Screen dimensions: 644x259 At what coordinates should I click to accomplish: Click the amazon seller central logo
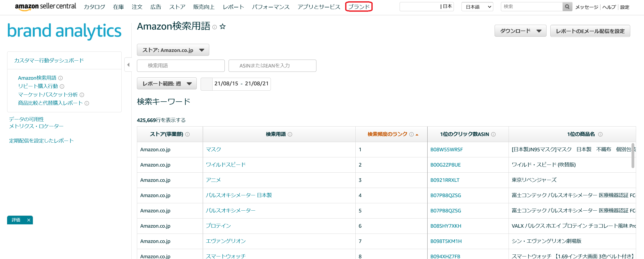pos(46,7)
